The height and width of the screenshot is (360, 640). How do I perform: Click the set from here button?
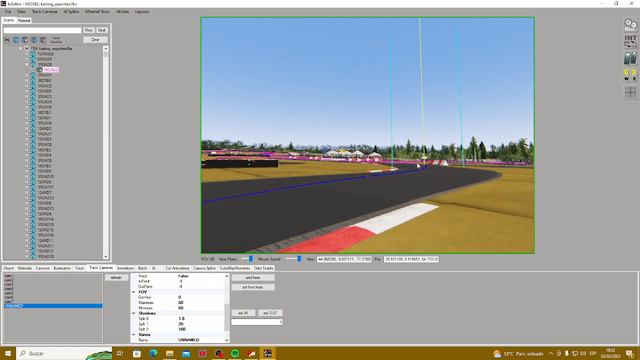point(253,287)
